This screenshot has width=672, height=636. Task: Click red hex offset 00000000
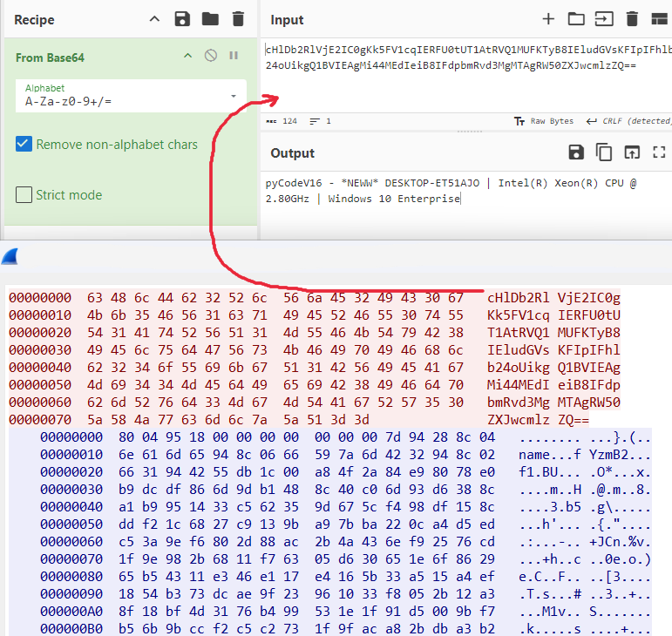(40, 298)
